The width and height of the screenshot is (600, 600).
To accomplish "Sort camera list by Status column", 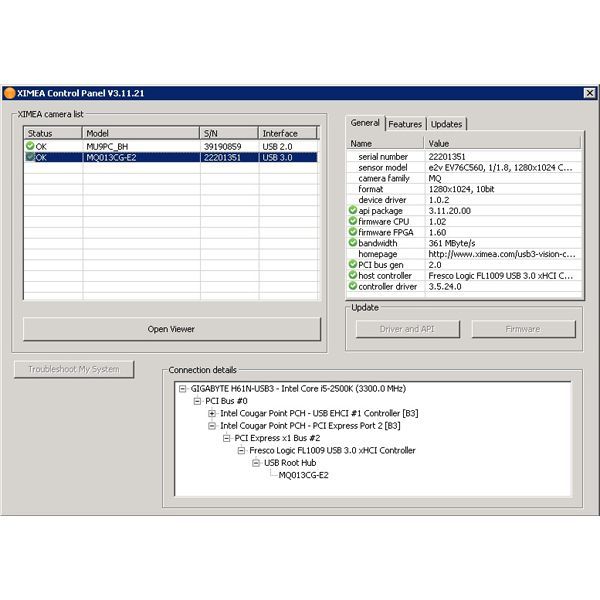I will tap(53, 133).
